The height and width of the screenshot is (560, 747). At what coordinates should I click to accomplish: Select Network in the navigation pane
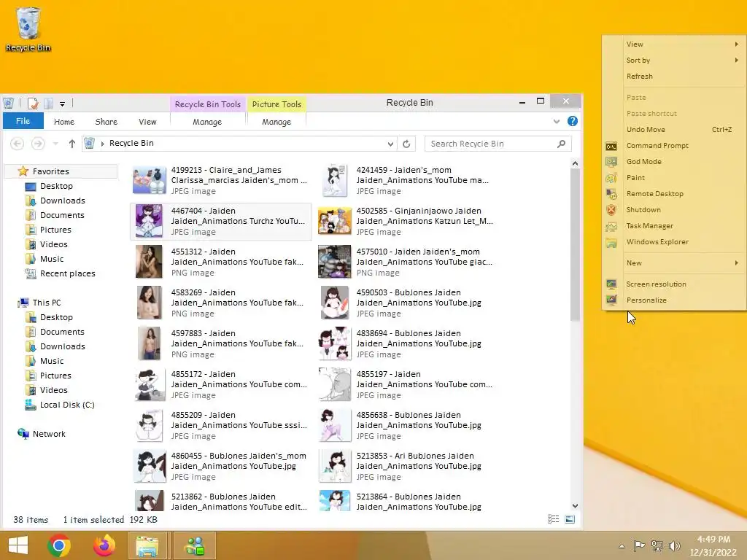(x=49, y=435)
